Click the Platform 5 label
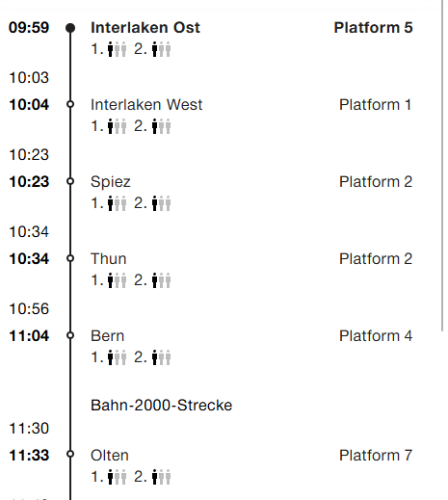Viewport: 448px width, 500px height. click(373, 28)
